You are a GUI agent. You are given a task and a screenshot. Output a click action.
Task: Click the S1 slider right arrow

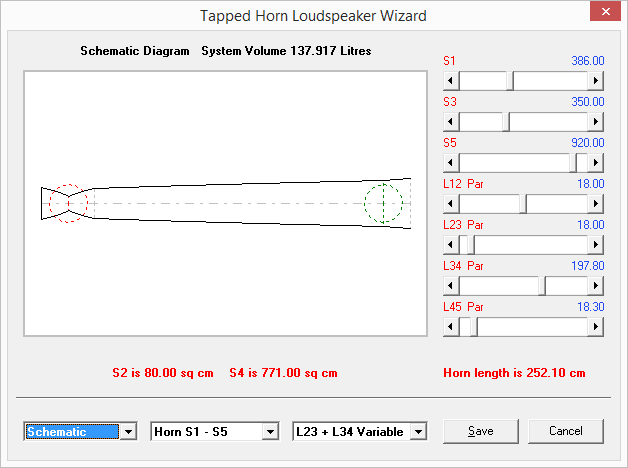coord(596,80)
